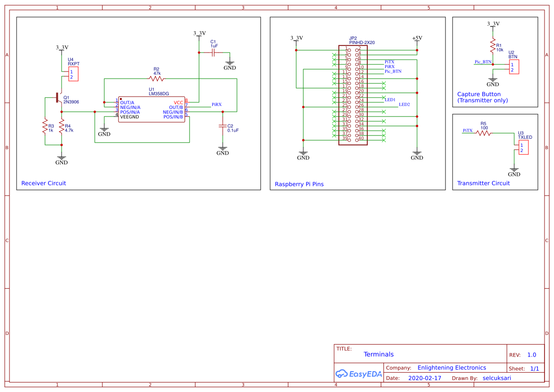This screenshot has width=554, height=392.
Task: Click the EasyEDA logo in title block
Action: 358,374
